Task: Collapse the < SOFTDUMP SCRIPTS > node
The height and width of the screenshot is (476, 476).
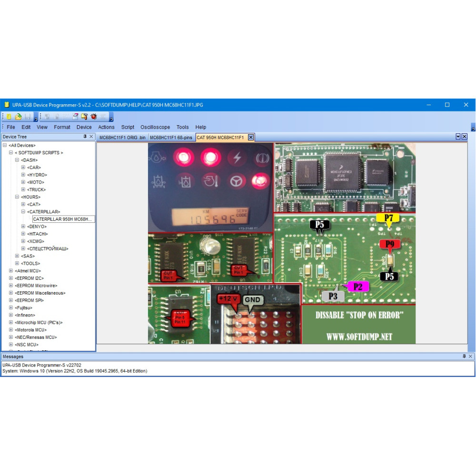Action: tap(11, 153)
